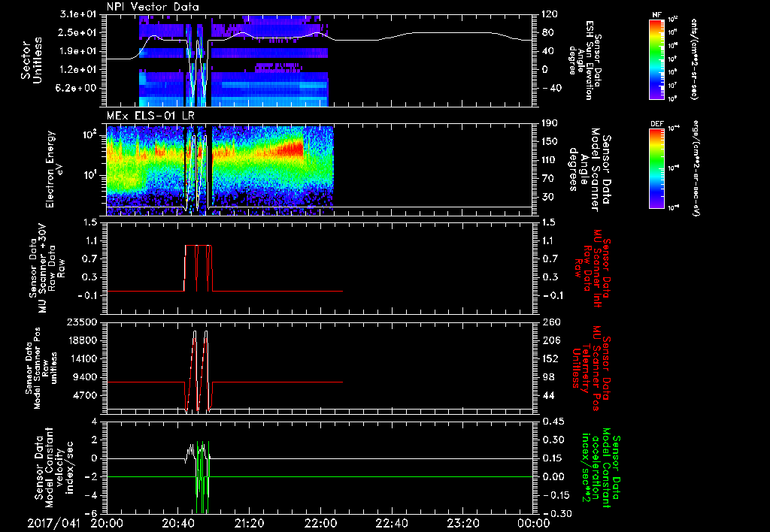Click the green acceleration spikes in bottom plot
This screenshot has width=770, height=532.
tap(202, 476)
